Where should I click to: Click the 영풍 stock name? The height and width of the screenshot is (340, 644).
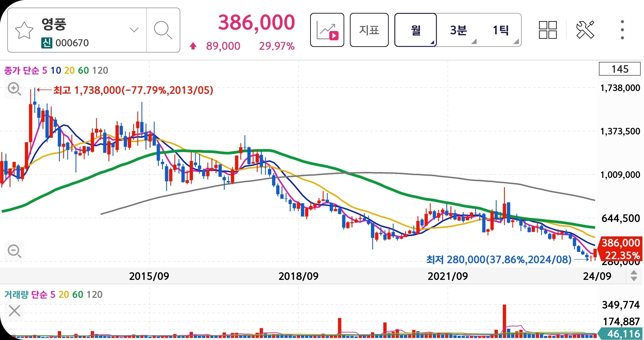(x=54, y=24)
